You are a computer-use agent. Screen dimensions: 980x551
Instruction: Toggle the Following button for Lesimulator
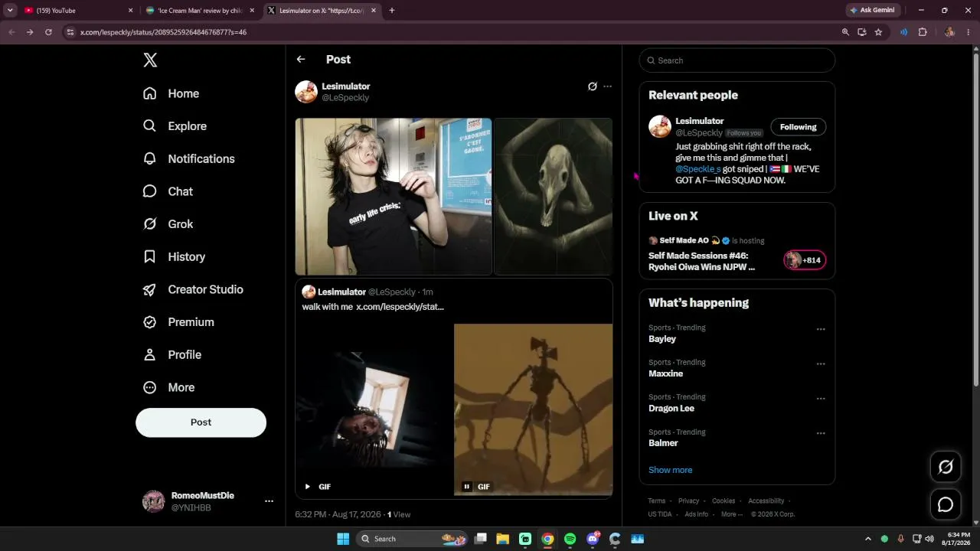tap(798, 127)
